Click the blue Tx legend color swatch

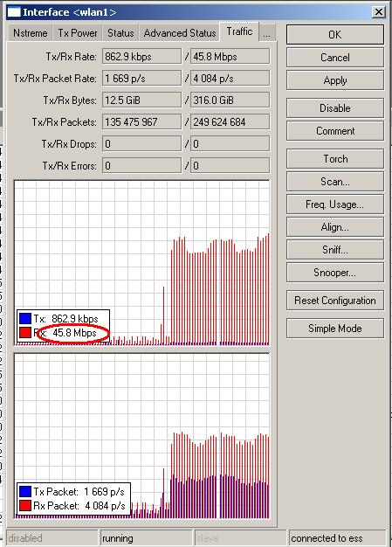click(25, 319)
